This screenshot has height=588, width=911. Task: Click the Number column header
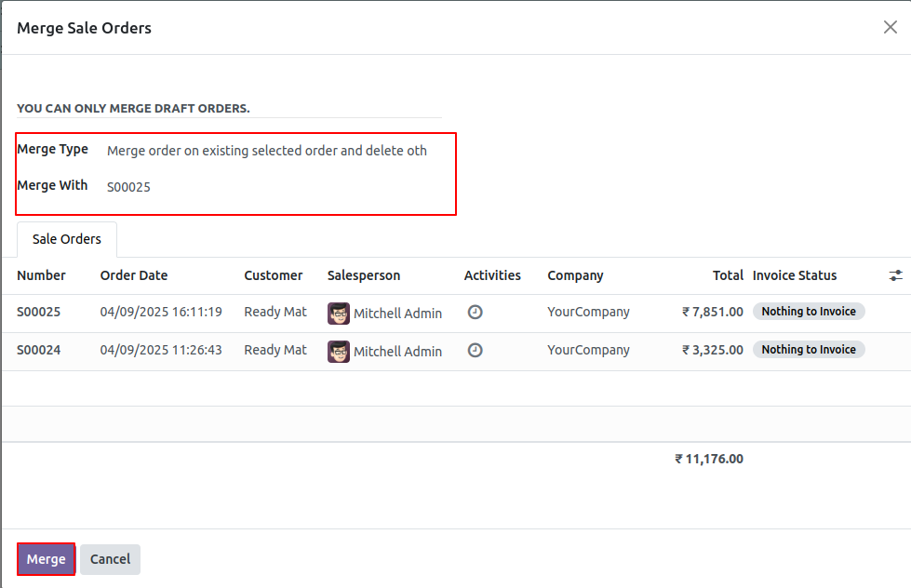pos(41,275)
